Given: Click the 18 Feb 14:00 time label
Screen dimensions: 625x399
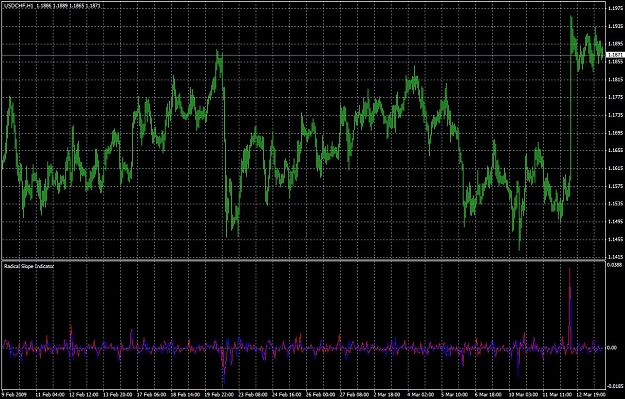Looking at the screenshot, I should (185, 395).
